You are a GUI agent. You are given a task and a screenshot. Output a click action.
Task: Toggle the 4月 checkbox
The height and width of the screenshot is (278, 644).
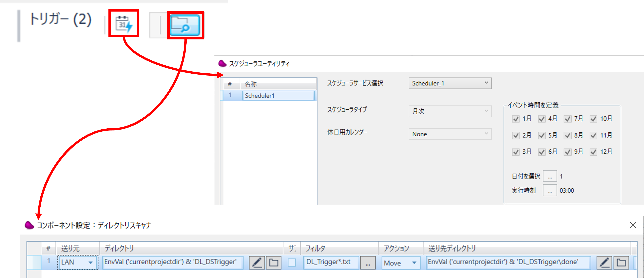pyautogui.click(x=541, y=119)
